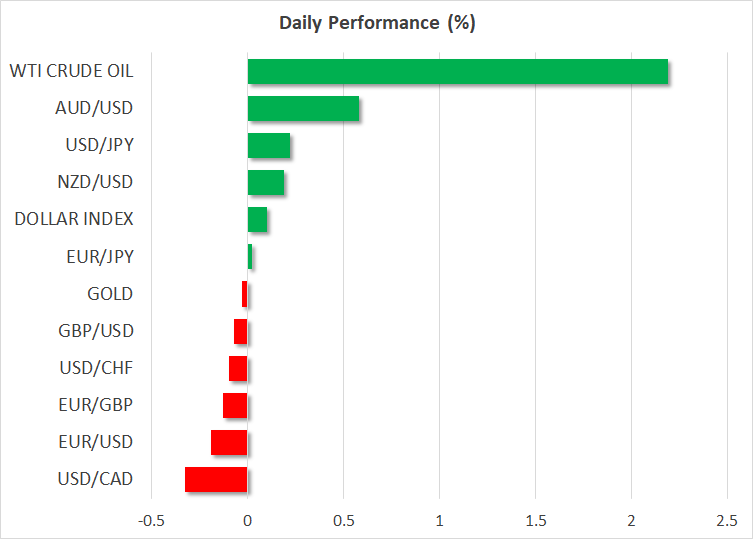This screenshot has height=539, width=753.
Task: Click the WTI CRUDE OIL axis label
Action: click(71, 71)
